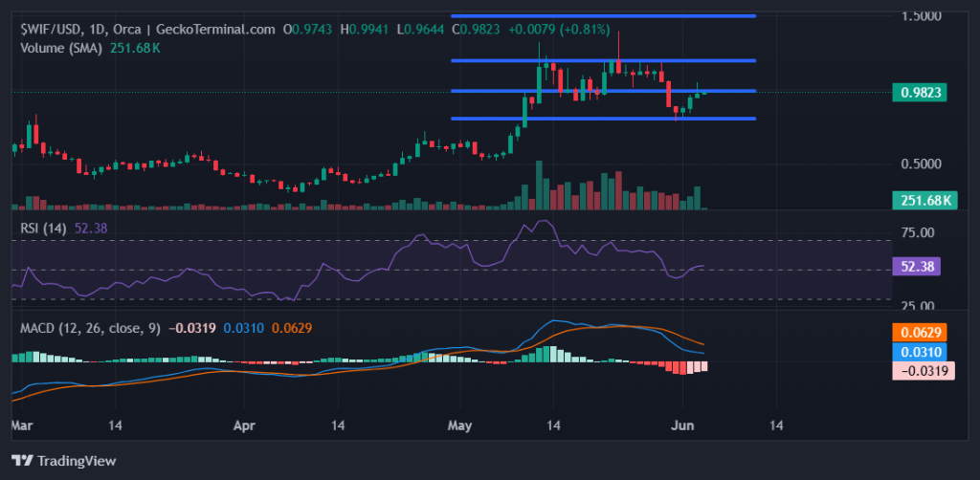Click the TradingView logo icon
This screenshot has height=480, width=980.
[x=22, y=461]
